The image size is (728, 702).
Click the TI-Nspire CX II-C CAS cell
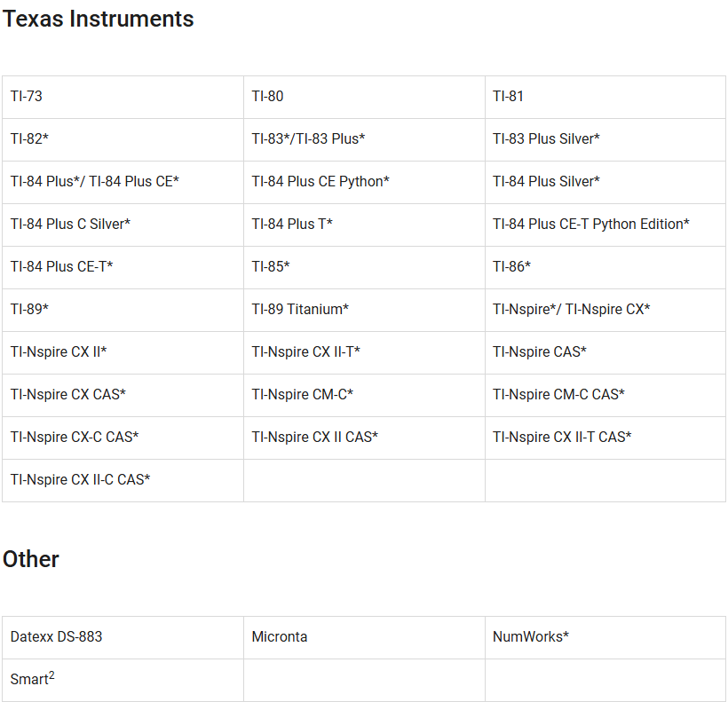pyautogui.click(x=80, y=480)
